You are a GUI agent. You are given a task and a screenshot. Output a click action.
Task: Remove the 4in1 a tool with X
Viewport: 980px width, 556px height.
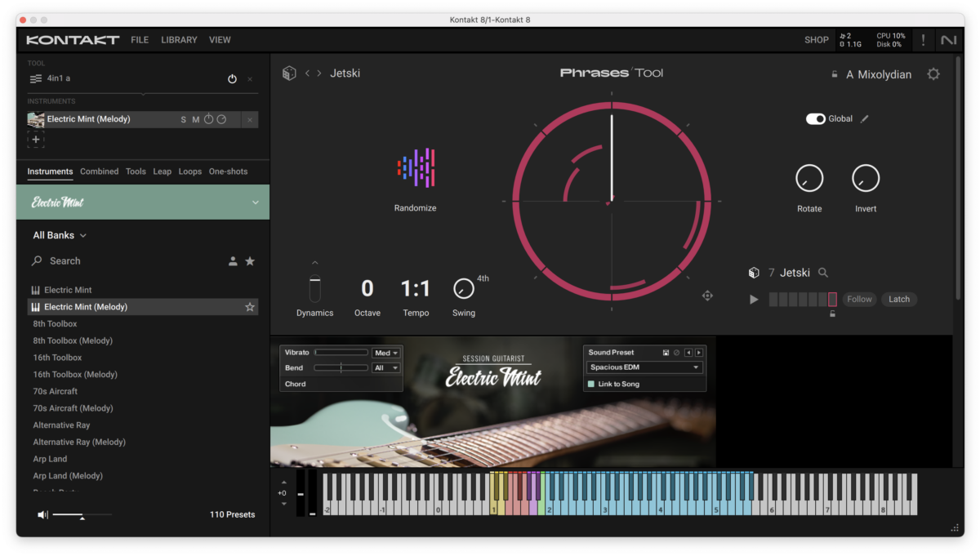click(250, 79)
